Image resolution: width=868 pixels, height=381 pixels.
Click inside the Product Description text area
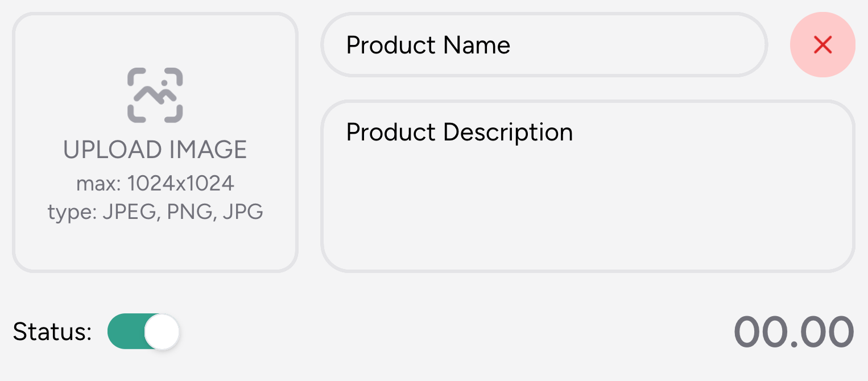click(x=588, y=186)
